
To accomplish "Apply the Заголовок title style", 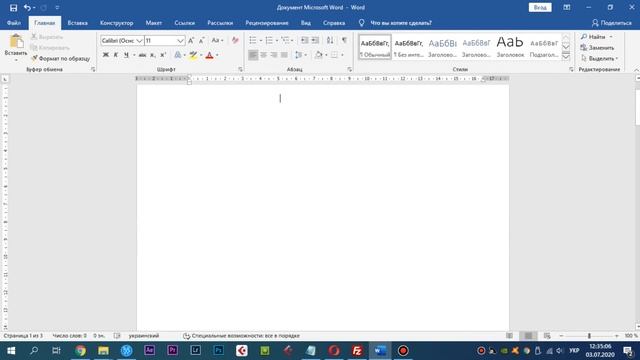I will point(510,47).
